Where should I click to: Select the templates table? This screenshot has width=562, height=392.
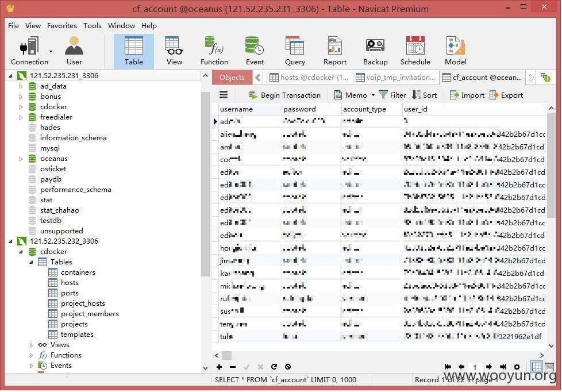tap(77, 335)
